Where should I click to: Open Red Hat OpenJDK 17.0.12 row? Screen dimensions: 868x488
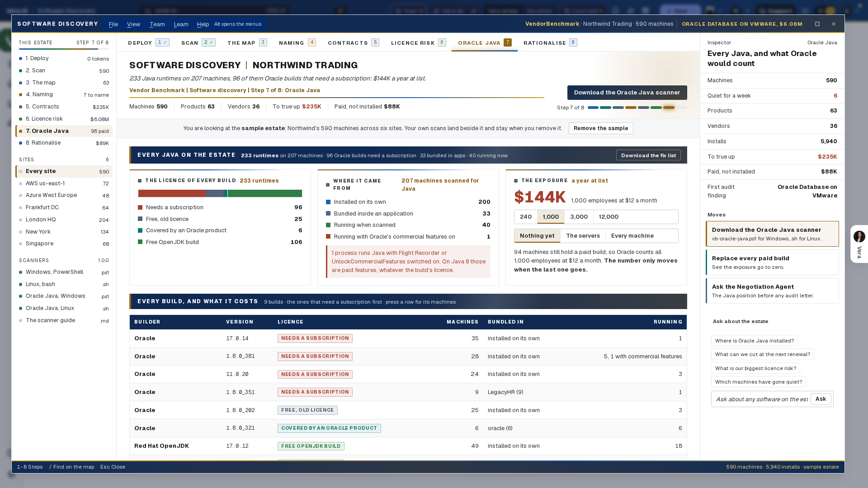(408, 446)
